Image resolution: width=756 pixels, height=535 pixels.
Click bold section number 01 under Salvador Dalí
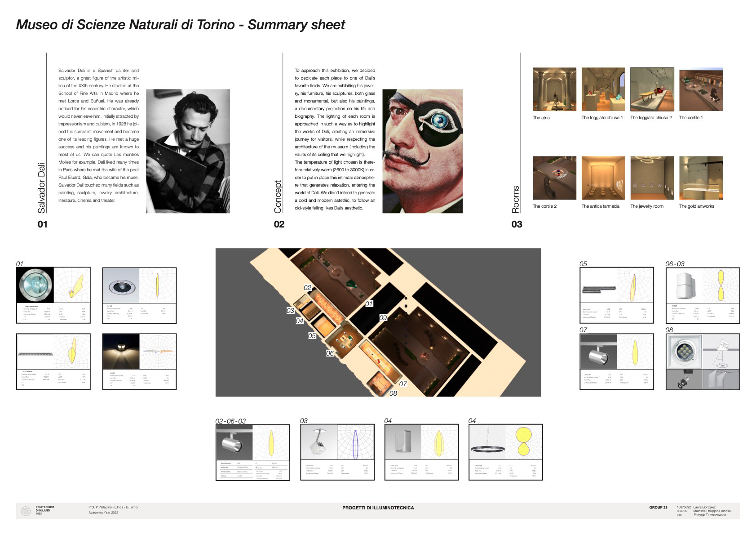coord(42,224)
